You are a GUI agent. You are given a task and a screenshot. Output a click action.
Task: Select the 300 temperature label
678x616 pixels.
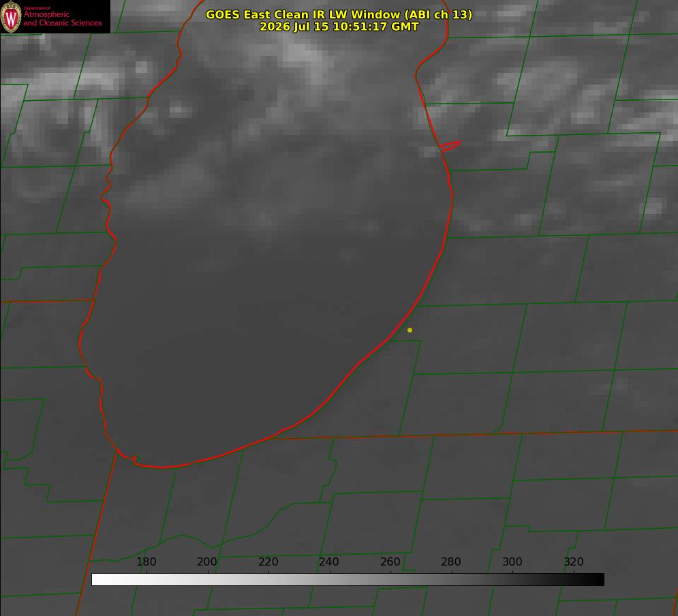512,561
